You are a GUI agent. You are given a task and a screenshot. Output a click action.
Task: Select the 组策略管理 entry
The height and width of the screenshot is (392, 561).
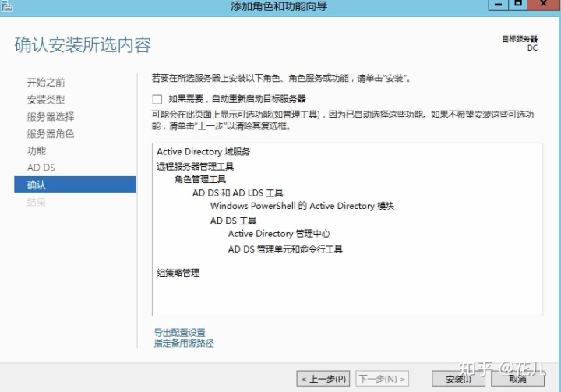(178, 273)
